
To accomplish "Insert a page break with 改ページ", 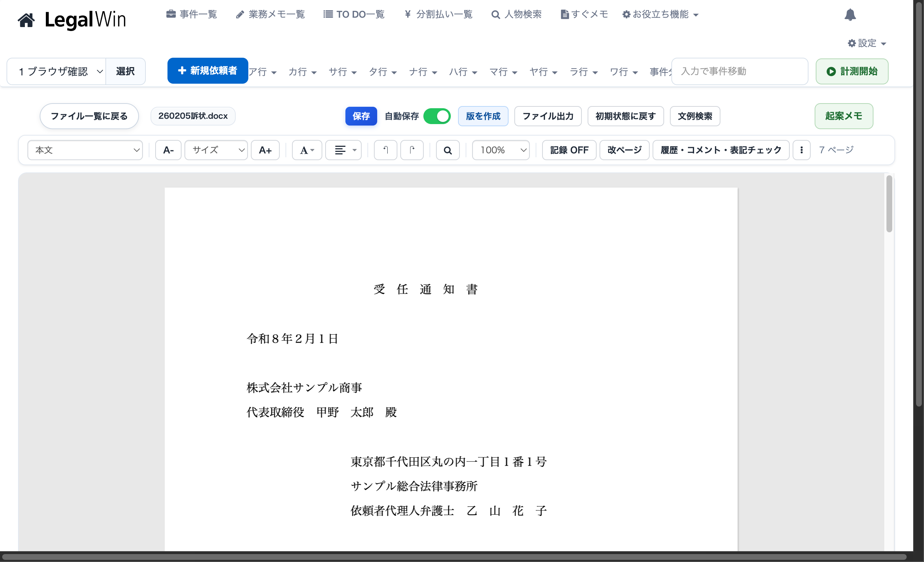I will 624,150.
